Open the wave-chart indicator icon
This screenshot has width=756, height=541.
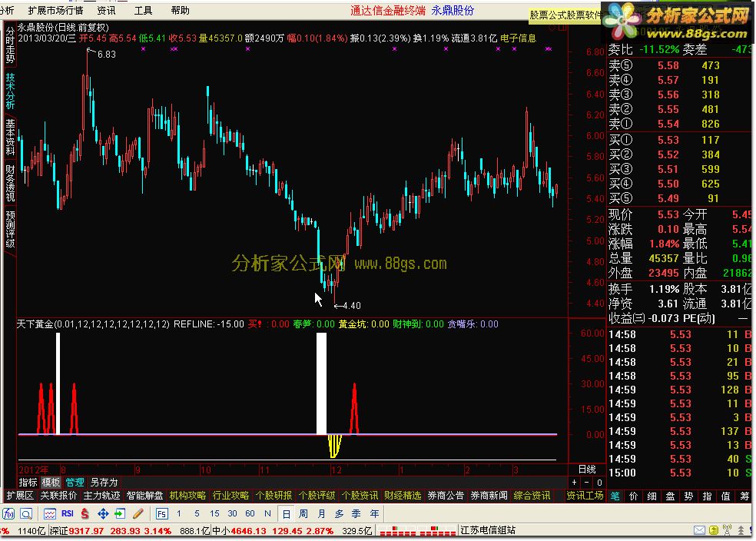pos(50,513)
